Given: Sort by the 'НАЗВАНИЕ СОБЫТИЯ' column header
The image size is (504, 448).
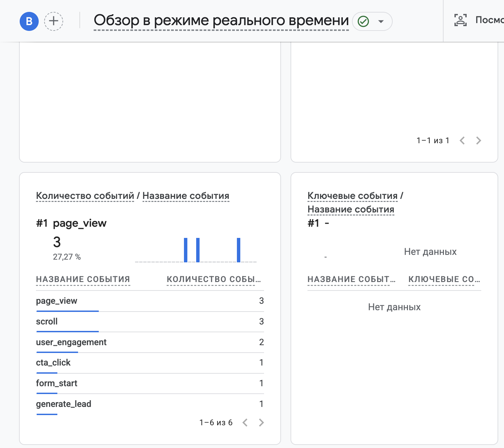Looking at the screenshot, I should point(83,279).
